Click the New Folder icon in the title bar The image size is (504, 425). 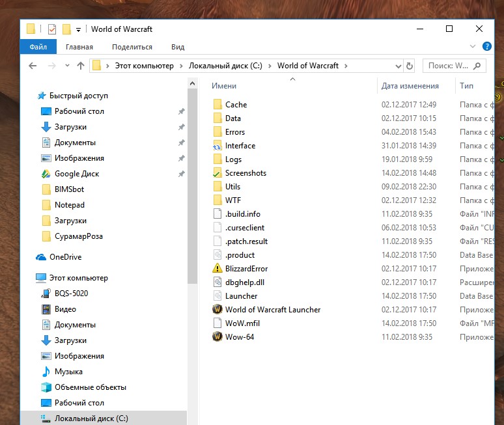(x=66, y=29)
